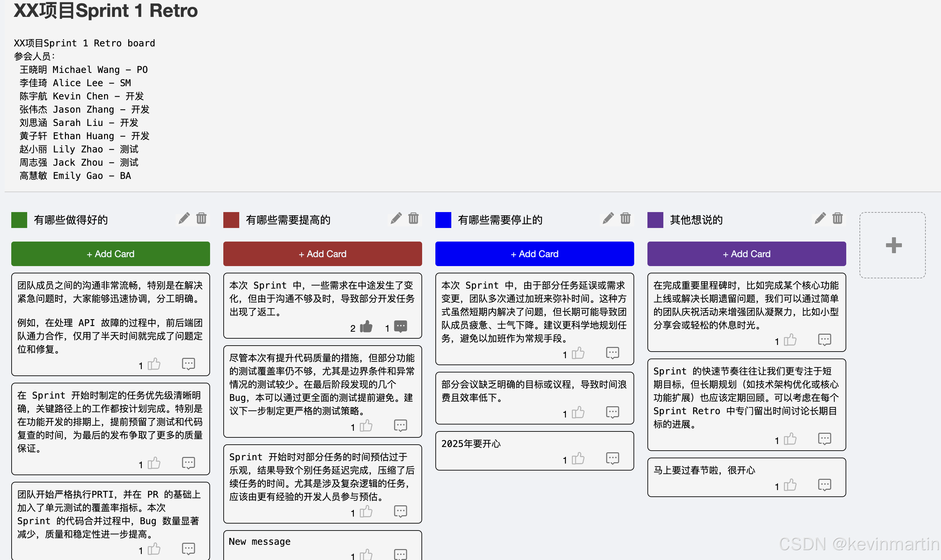The width and height of the screenshot is (941, 560).
Task: Comment on the card about 会议缺乏明确的目标
Action: click(612, 413)
